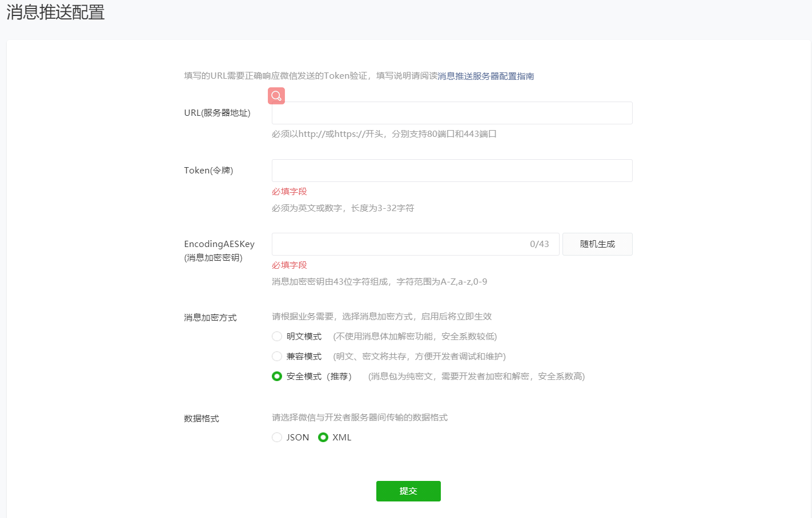
Task: Click the pink magnifier search icon
Action: coord(276,96)
